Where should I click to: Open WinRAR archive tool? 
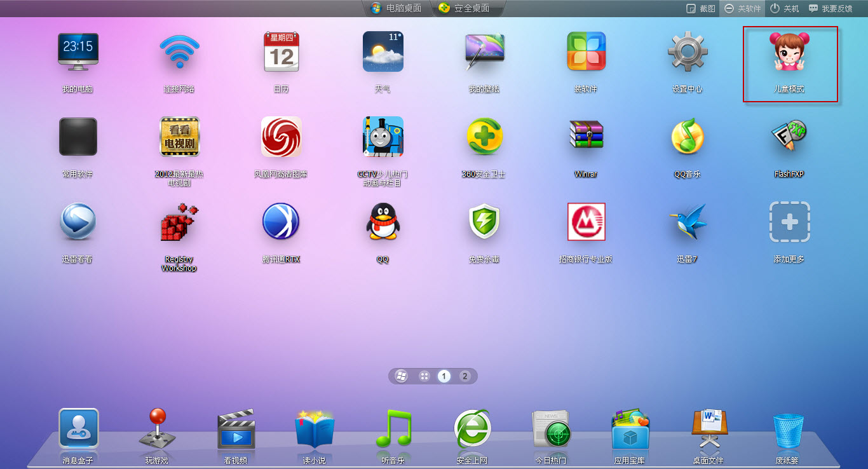pyautogui.click(x=586, y=137)
